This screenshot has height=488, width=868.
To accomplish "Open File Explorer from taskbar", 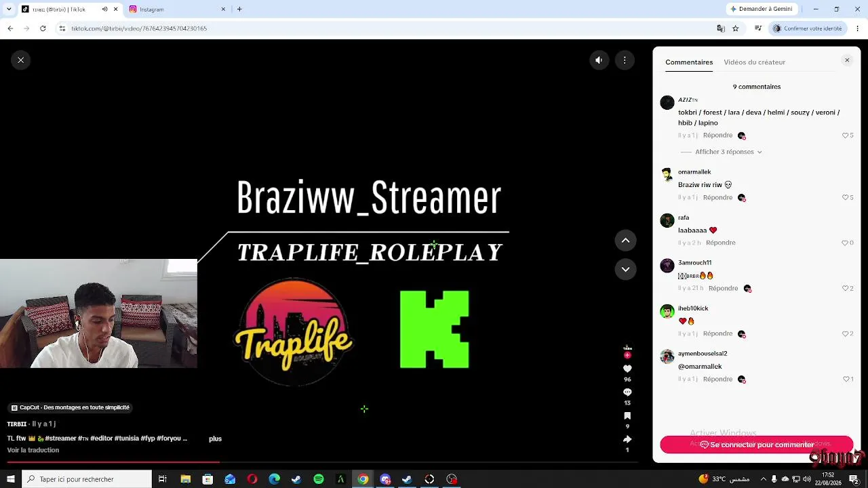I will pos(185,479).
